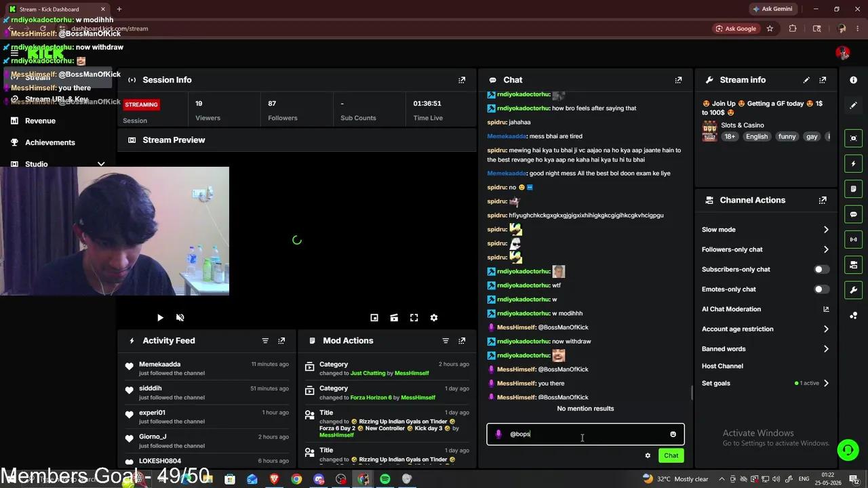Click Just Chatting link in Mod Actions
868x488 pixels.
[368, 373]
